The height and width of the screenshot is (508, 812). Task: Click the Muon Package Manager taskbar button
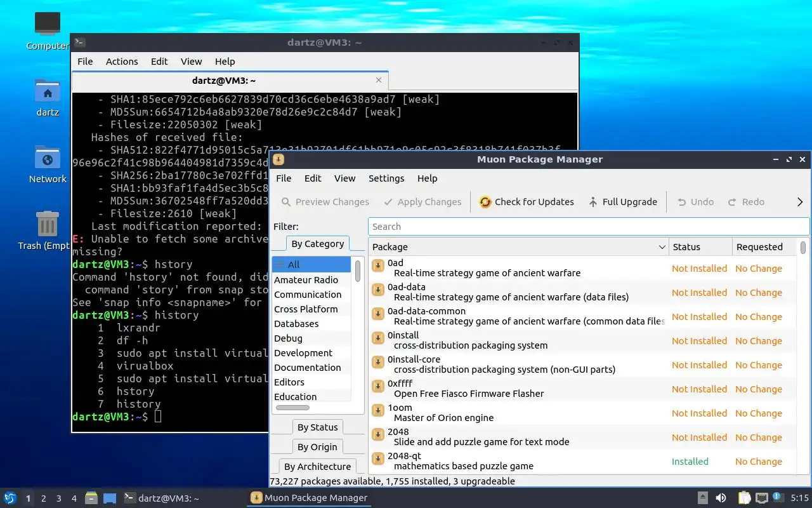pos(309,498)
